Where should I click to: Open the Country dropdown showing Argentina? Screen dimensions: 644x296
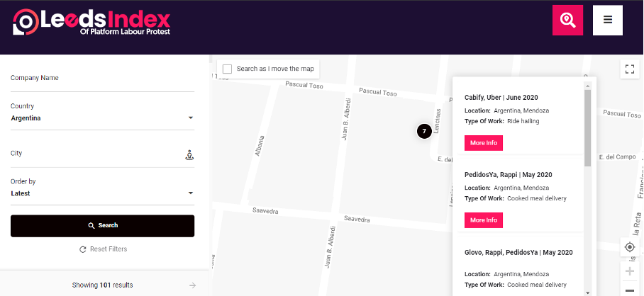click(x=102, y=118)
